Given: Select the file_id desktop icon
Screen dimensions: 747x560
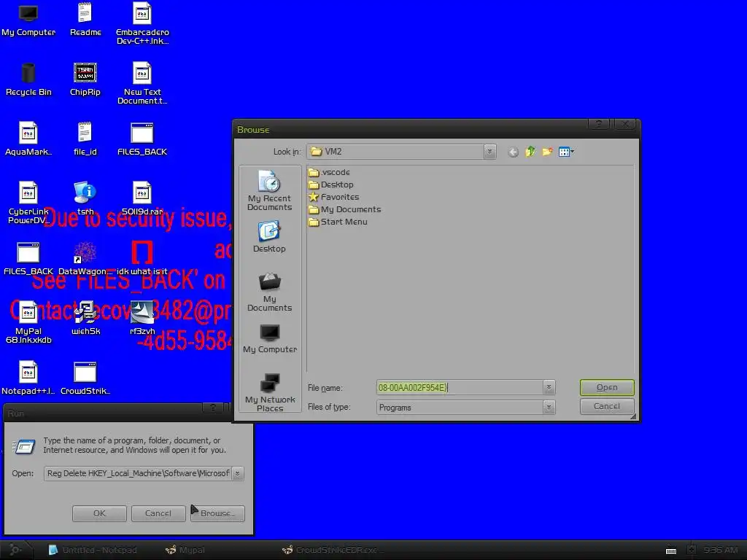Looking at the screenshot, I should [85, 139].
